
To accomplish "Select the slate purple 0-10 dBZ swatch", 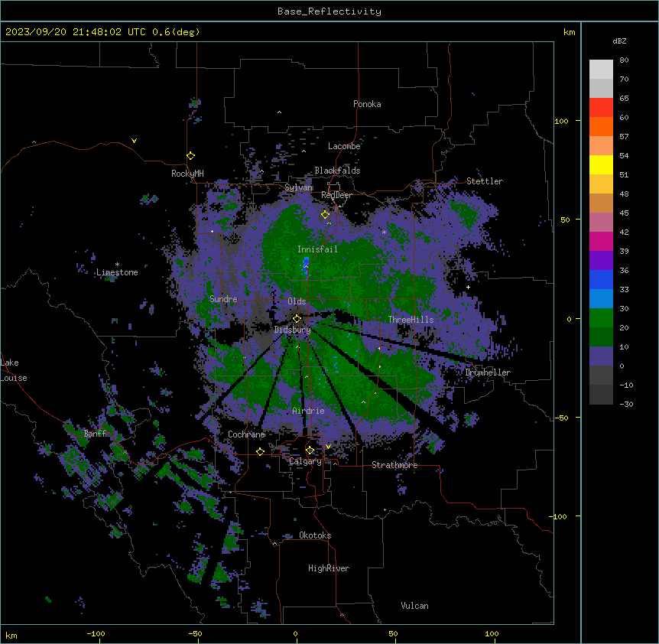I will coord(601,356).
